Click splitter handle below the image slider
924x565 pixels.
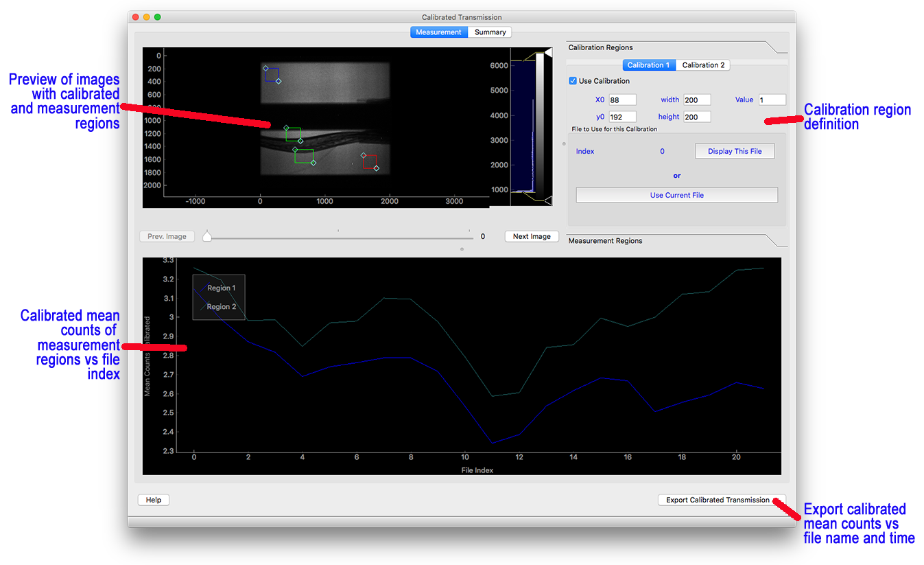click(x=462, y=249)
